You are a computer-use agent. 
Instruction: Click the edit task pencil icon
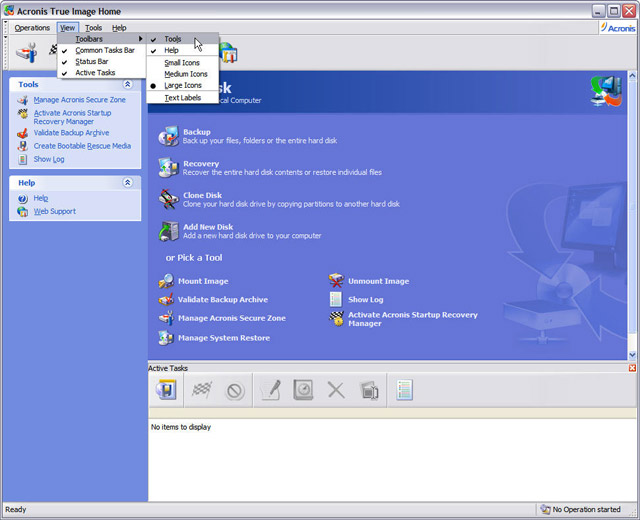[x=271, y=390]
